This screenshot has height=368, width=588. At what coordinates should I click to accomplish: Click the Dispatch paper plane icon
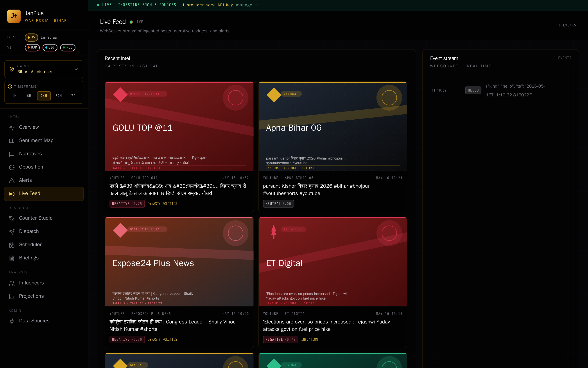click(x=12, y=231)
